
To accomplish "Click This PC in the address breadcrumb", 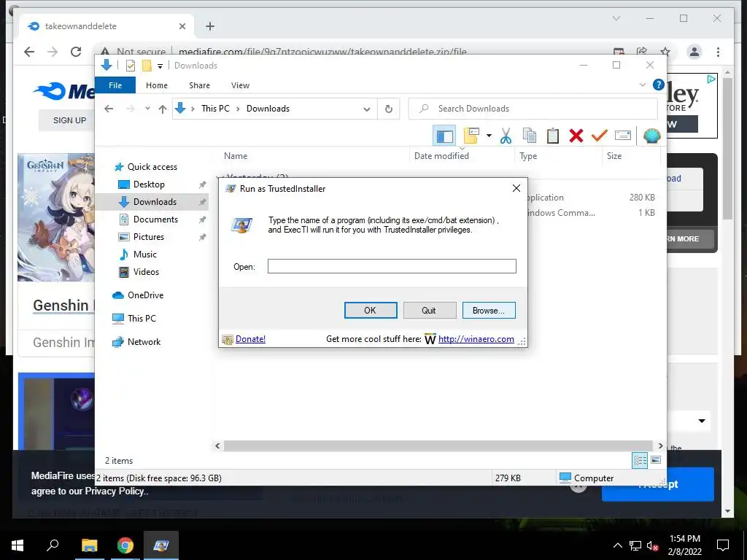I will [x=215, y=109].
